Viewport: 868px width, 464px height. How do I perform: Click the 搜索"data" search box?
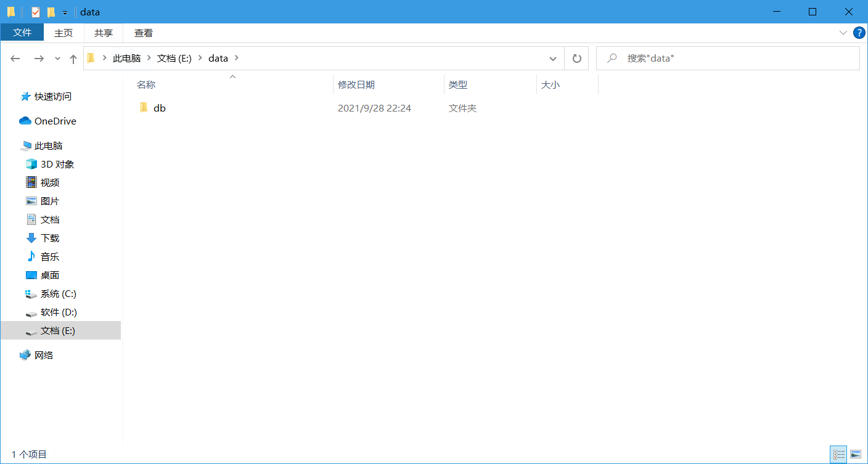[x=727, y=59]
